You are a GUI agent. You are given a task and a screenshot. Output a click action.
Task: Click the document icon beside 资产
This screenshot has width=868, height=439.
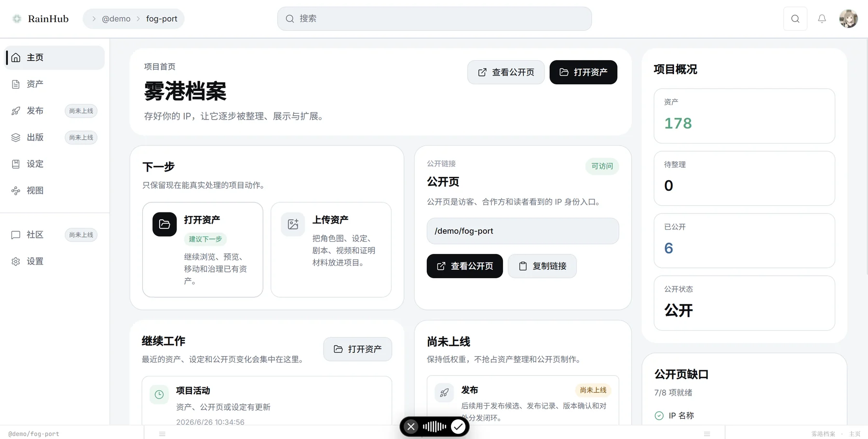[16, 84]
